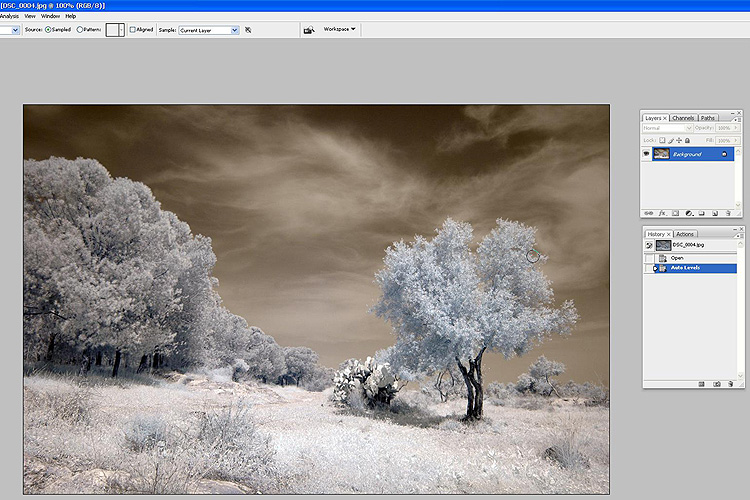Create a new layer

tap(715, 213)
